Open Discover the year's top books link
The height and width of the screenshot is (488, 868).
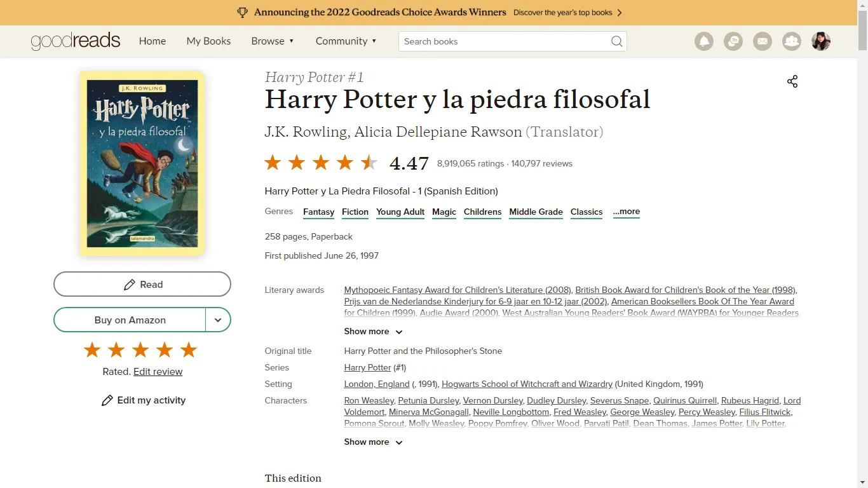[567, 12]
